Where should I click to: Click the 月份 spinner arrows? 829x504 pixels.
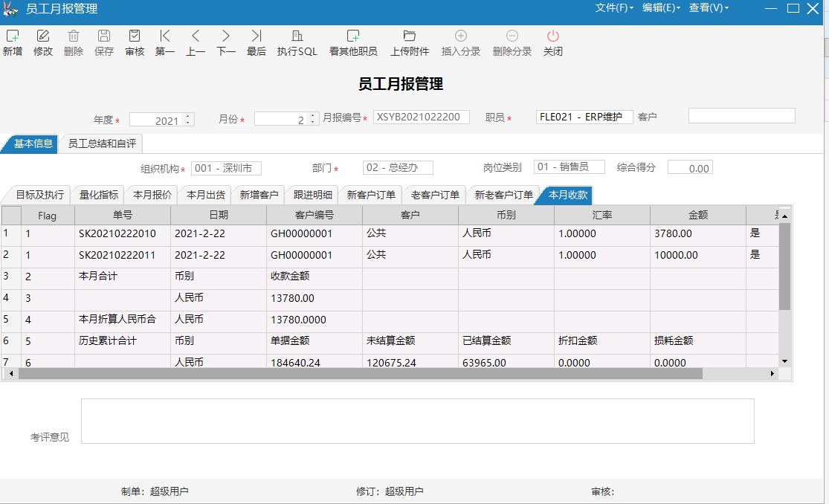(312, 119)
